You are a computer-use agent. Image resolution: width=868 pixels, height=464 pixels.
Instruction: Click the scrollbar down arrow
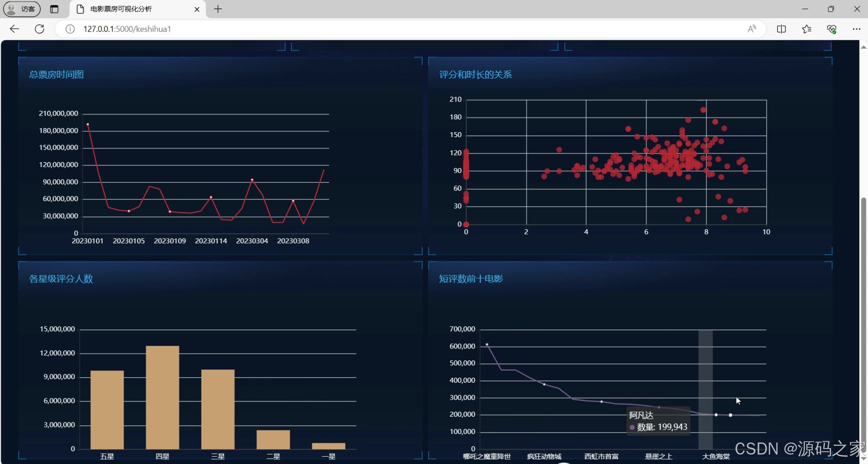pyautogui.click(x=863, y=459)
